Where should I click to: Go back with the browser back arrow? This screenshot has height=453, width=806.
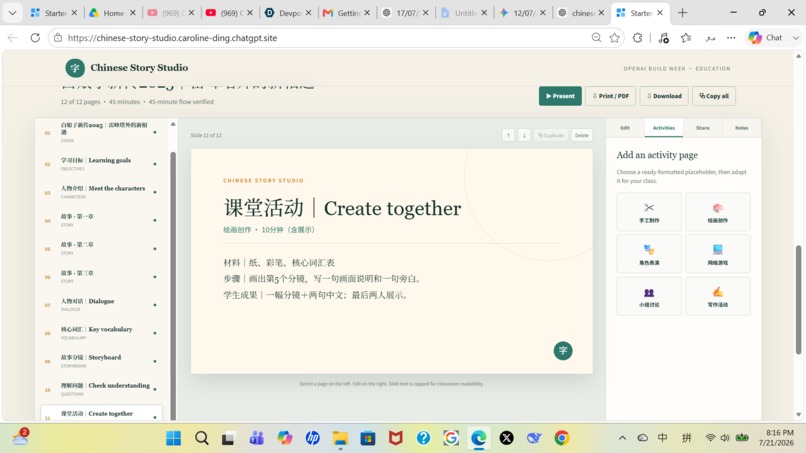pyautogui.click(x=13, y=38)
